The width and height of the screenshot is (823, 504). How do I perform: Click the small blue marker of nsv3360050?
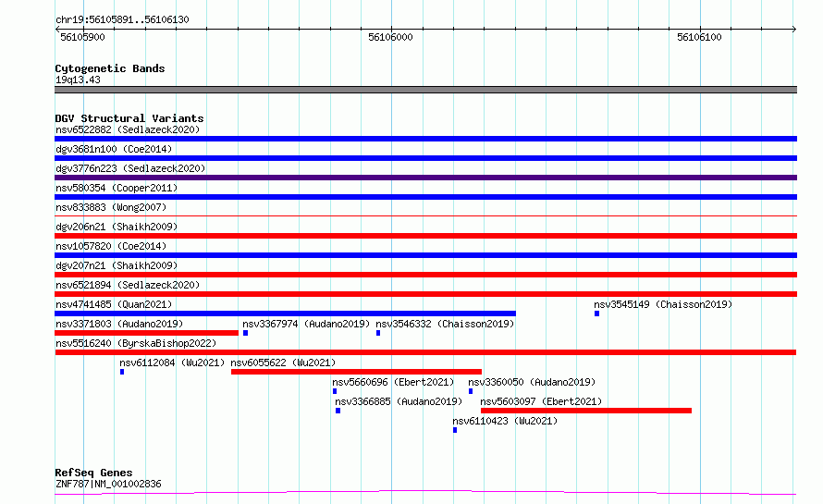[x=471, y=391]
